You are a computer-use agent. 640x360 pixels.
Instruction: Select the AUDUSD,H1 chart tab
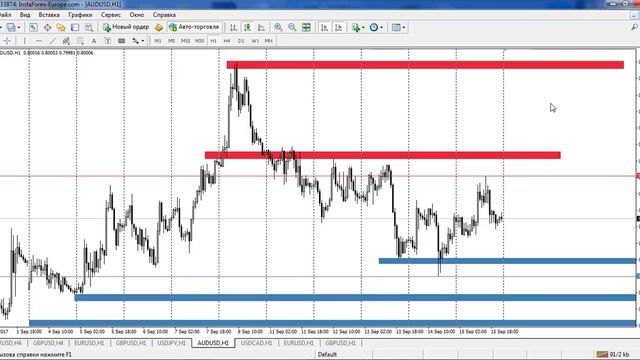[213, 343]
